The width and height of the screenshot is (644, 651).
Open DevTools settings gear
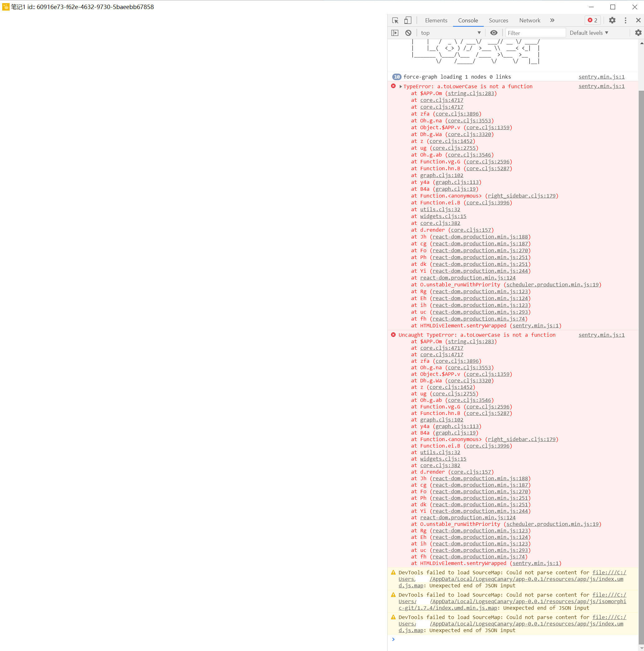pyautogui.click(x=612, y=20)
